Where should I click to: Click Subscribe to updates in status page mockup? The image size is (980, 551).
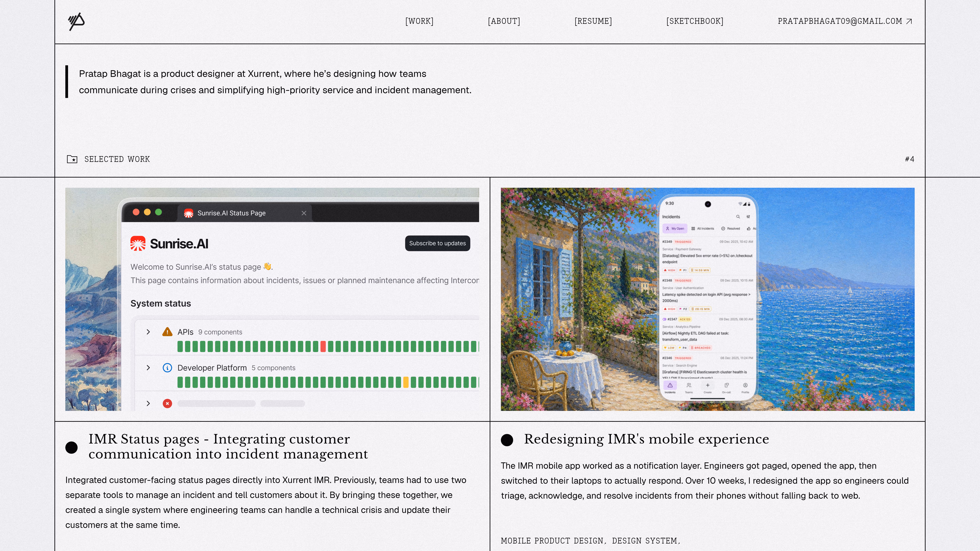tap(437, 243)
